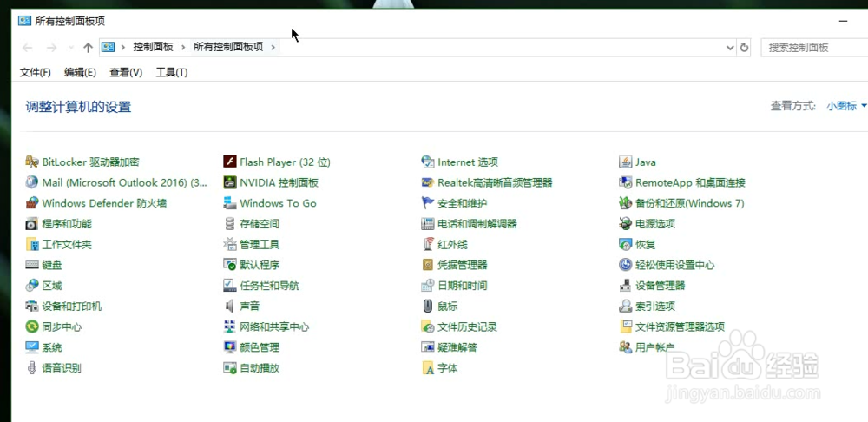Go up one level with up arrow

(x=88, y=48)
